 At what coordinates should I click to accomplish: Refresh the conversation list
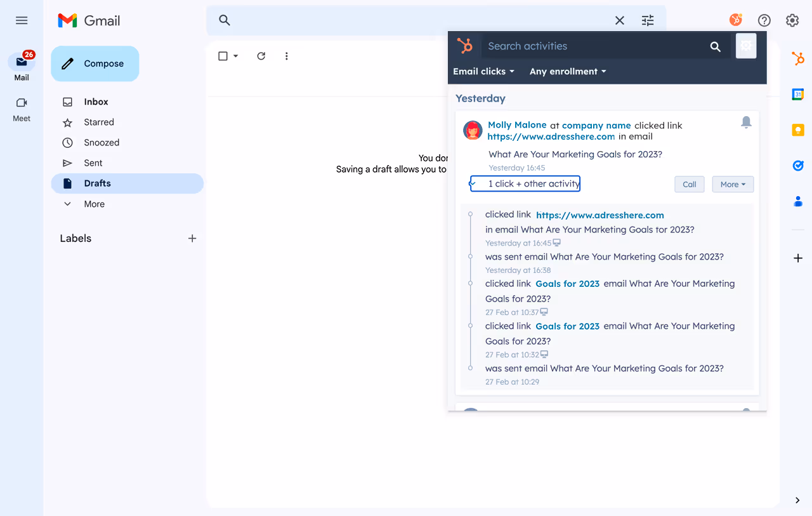point(261,56)
